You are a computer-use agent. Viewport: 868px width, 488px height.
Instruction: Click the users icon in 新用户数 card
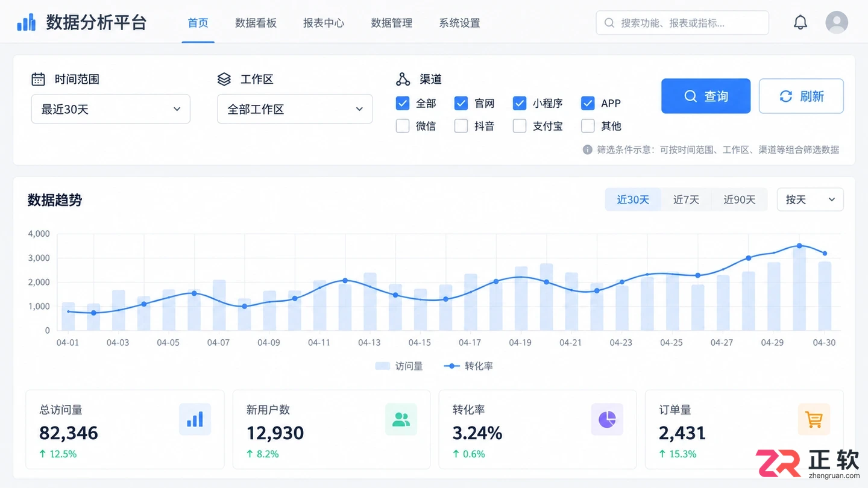click(401, 419)
